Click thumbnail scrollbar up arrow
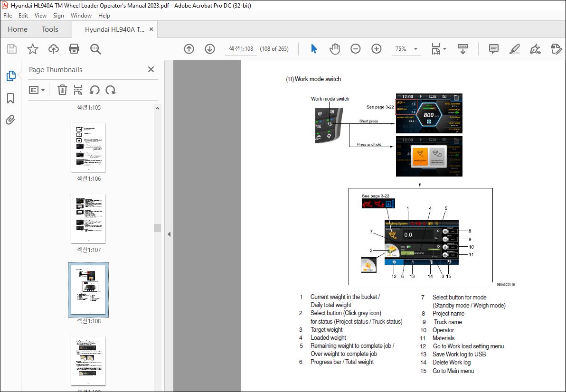 point(157,108)
